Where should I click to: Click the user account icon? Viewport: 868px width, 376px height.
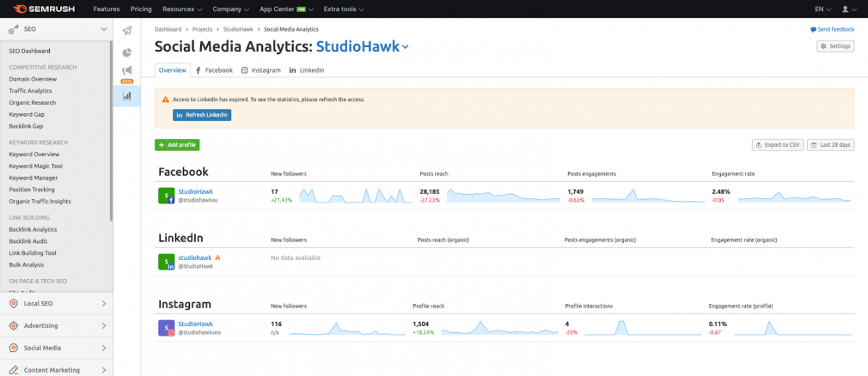pos(846,9)
